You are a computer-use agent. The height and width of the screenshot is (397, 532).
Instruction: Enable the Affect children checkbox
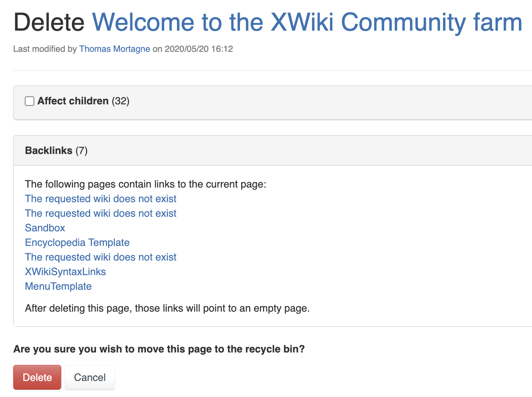click(x=30, y=101)
